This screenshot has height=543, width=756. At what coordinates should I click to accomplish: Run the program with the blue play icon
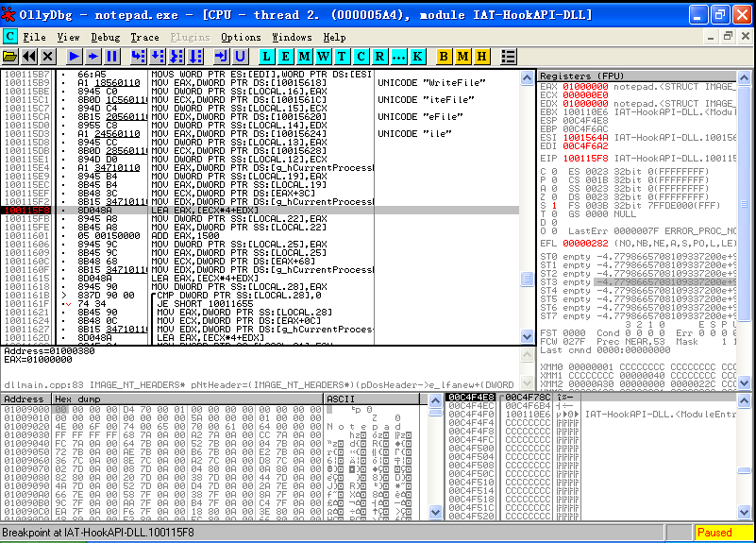click(74, 57)
